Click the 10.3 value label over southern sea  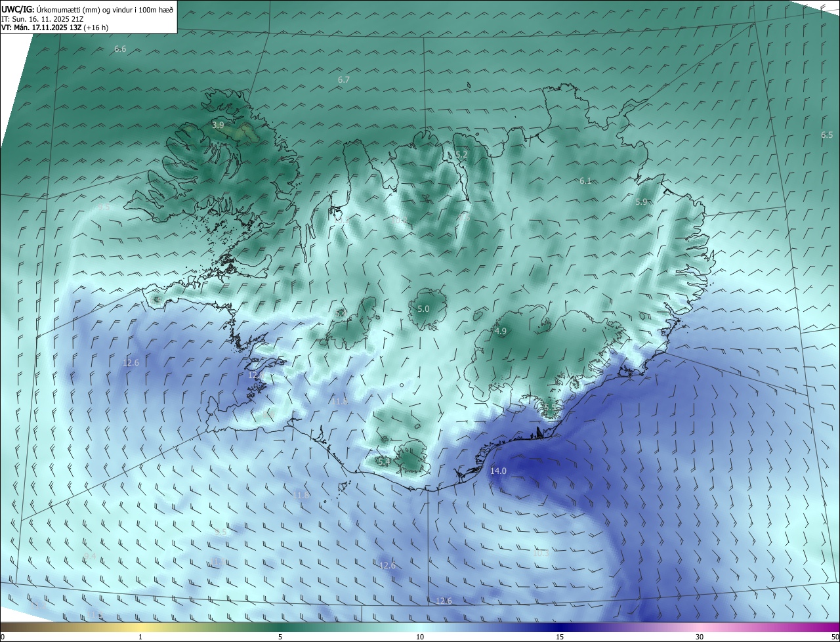[x=540, y=553]
